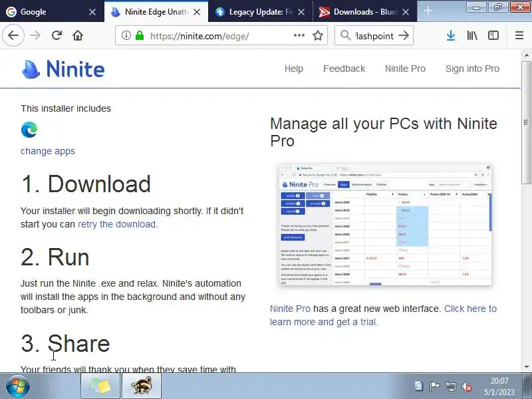Open Sticky Notes from the taskbar
The image size is (532, 399).
(x=100, y=386)
